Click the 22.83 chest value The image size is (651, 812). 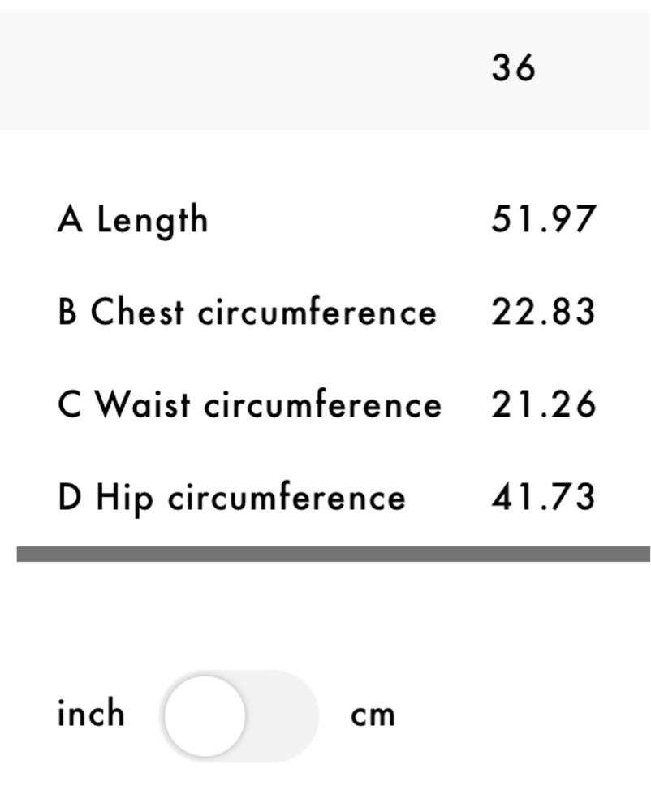[x=543, y=312]
